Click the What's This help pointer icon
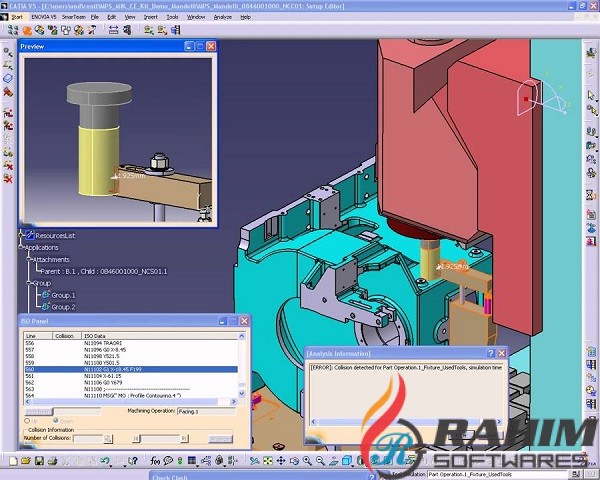The height and width of the screenshot is (480, 600). [x=132, y=460]
